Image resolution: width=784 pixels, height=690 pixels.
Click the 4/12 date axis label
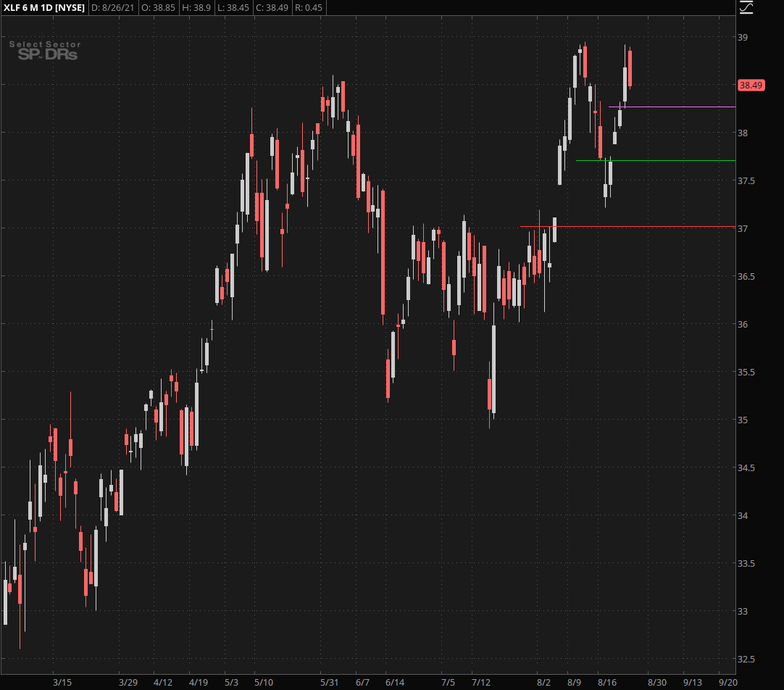coord(163,683)
